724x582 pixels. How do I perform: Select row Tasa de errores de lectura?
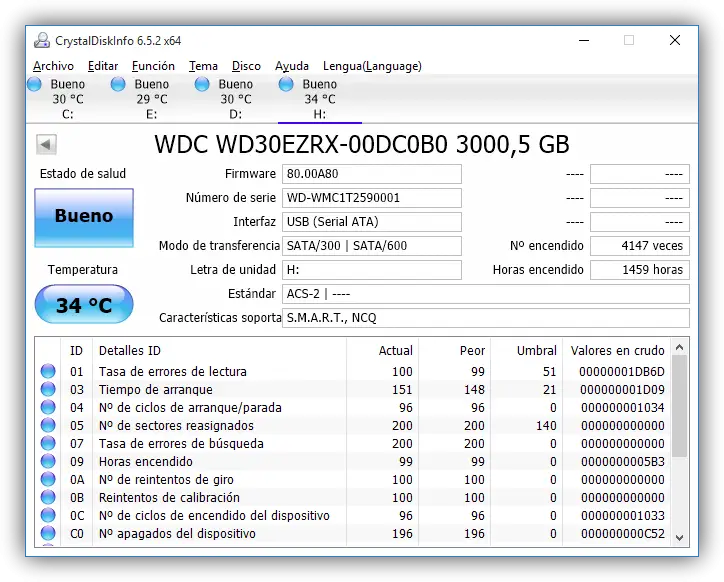353,371
